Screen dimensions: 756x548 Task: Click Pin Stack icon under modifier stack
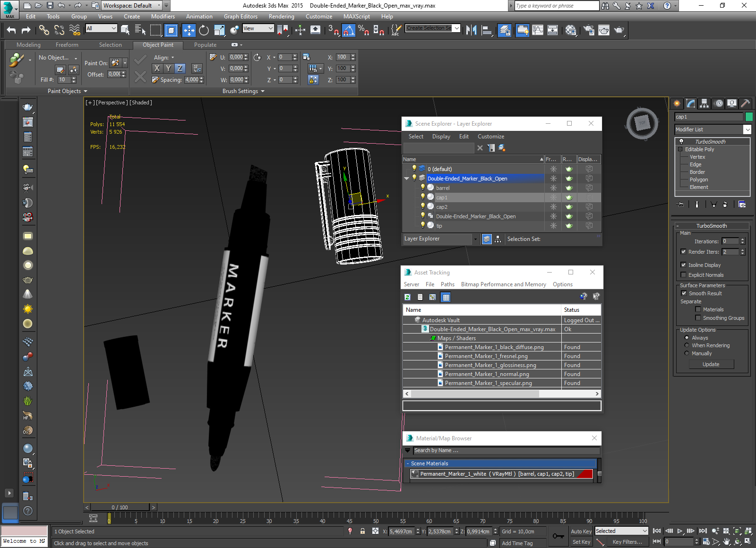coord(680,204)
